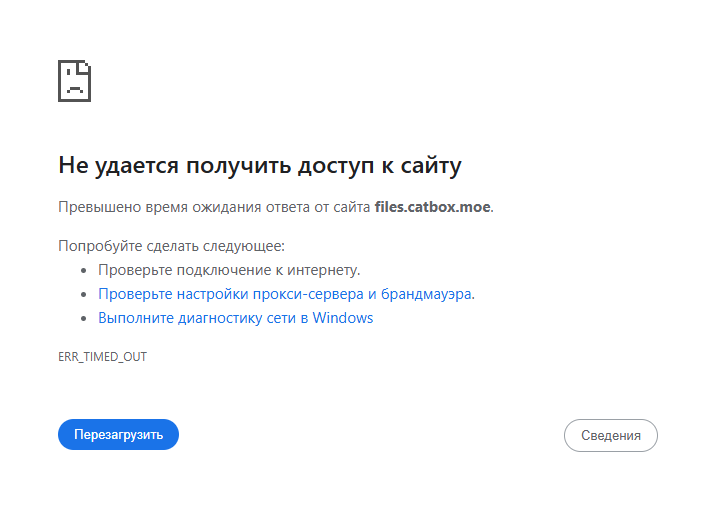Open the proxy and firewall settings link

pos(286,294)
